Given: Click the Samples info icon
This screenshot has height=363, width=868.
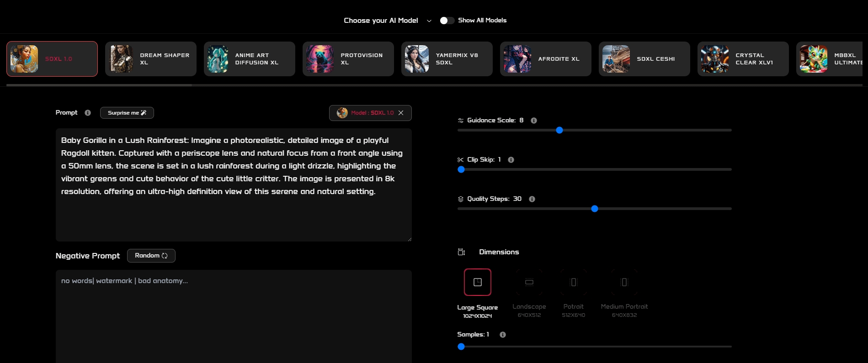Looking at the screenshot, I should click(x=502, y=335).
